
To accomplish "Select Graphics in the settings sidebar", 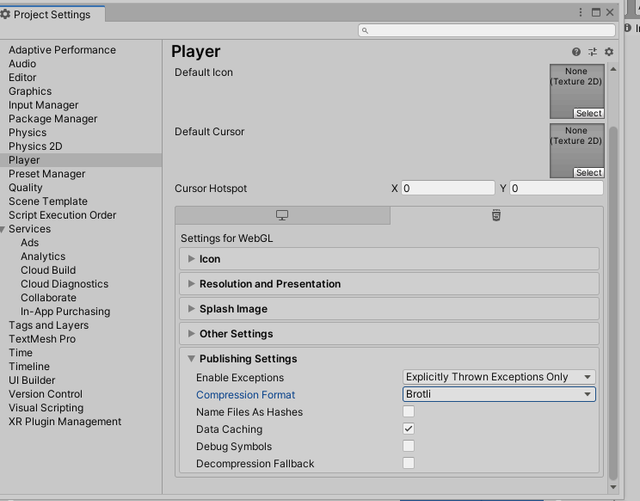I will pyautogui.click(x=30, y=91).
